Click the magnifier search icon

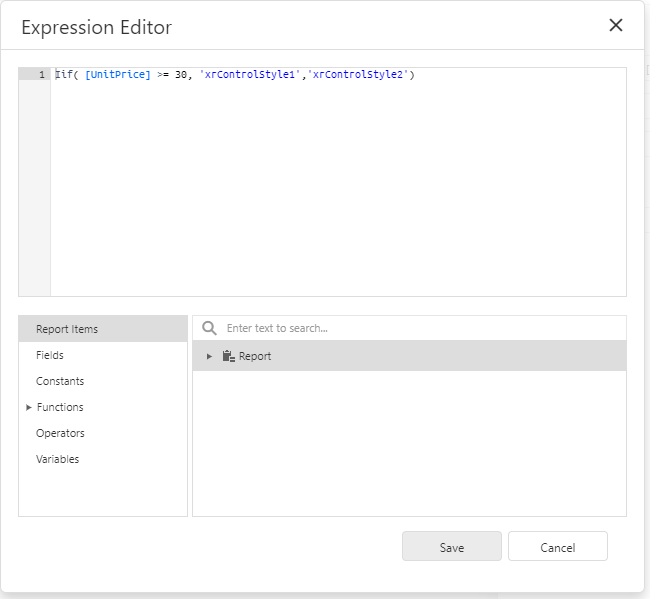[x=209, y=328]
